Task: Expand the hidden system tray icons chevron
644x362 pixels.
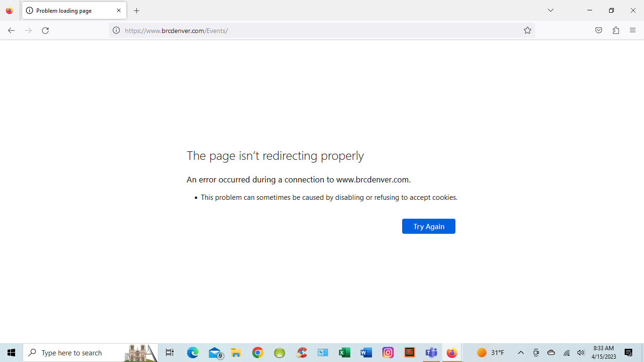Action: point(520,353)
